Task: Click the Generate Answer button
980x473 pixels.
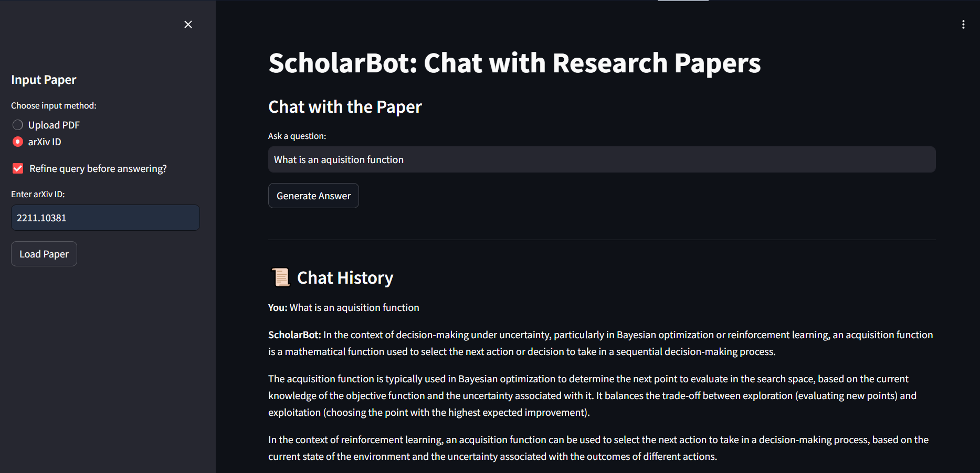Action: tap(313, 196)
